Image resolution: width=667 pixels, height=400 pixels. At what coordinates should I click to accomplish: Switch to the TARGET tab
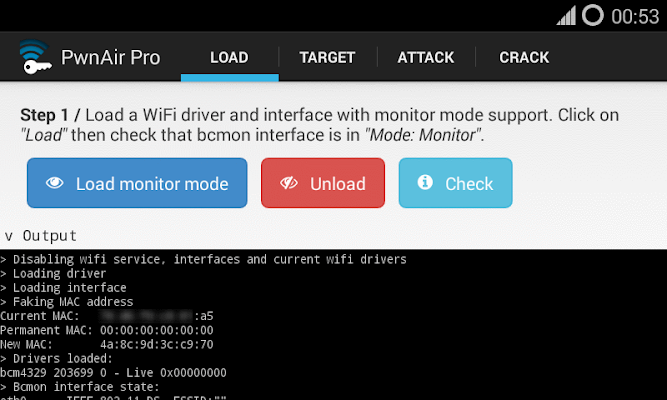click(327, 57)
